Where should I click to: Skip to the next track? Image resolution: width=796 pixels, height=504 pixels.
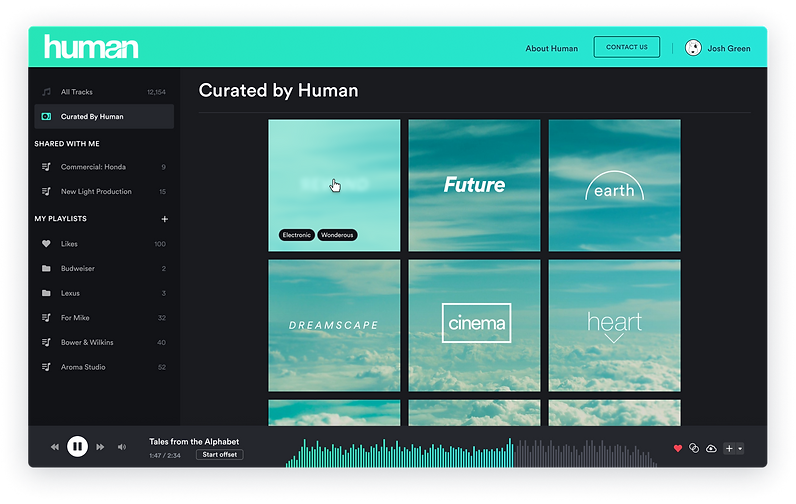click(x=100, y=447)
